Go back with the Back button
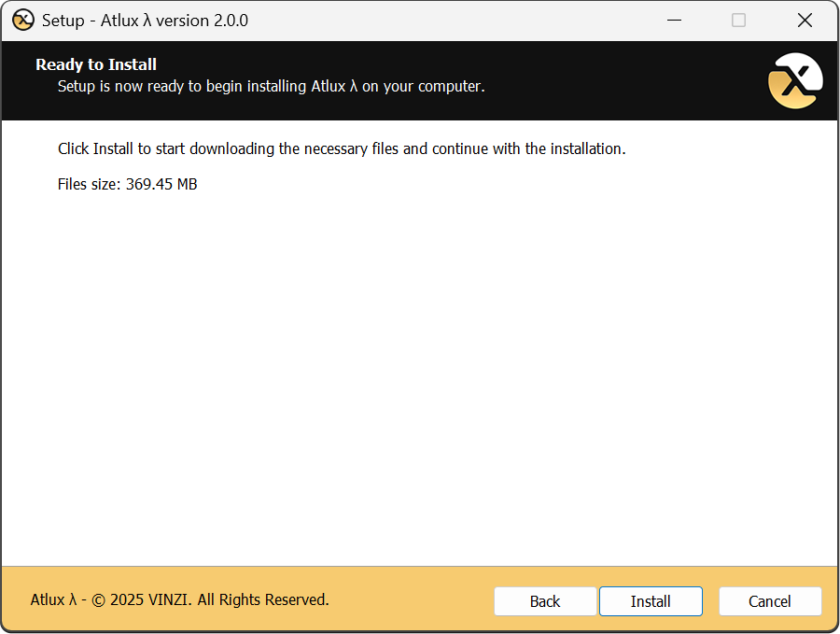This screenshot has width=840, height=634. (545, 601)
